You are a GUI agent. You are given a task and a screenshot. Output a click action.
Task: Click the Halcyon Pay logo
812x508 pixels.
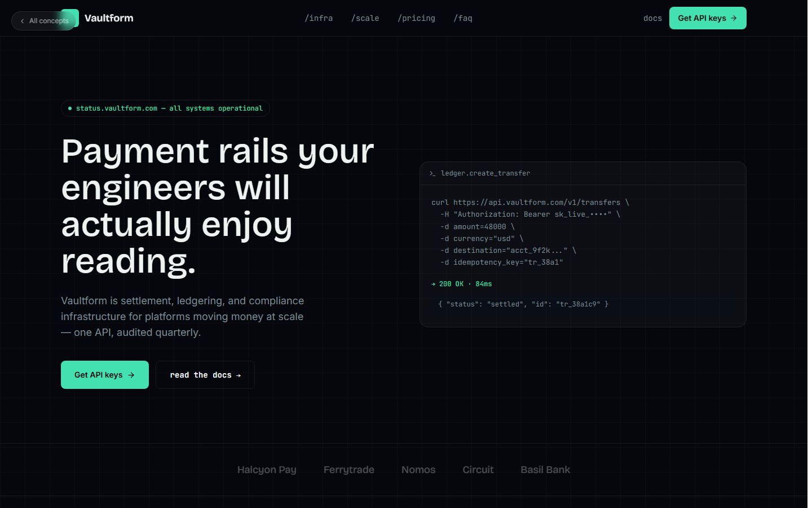(x=267, y=470)
